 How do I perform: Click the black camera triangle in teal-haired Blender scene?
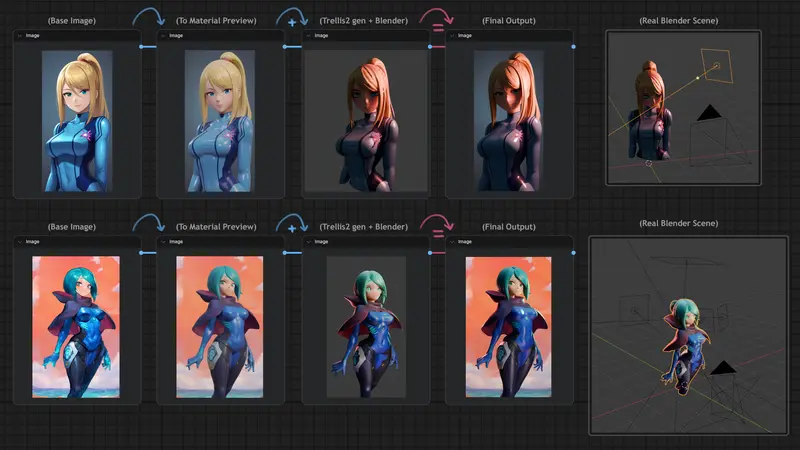[x=722, y=368]
